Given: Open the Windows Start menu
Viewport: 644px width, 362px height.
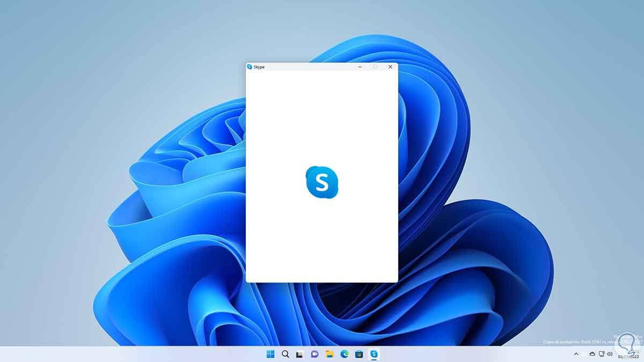Looking at the screenshot, I should click(270, 354).
